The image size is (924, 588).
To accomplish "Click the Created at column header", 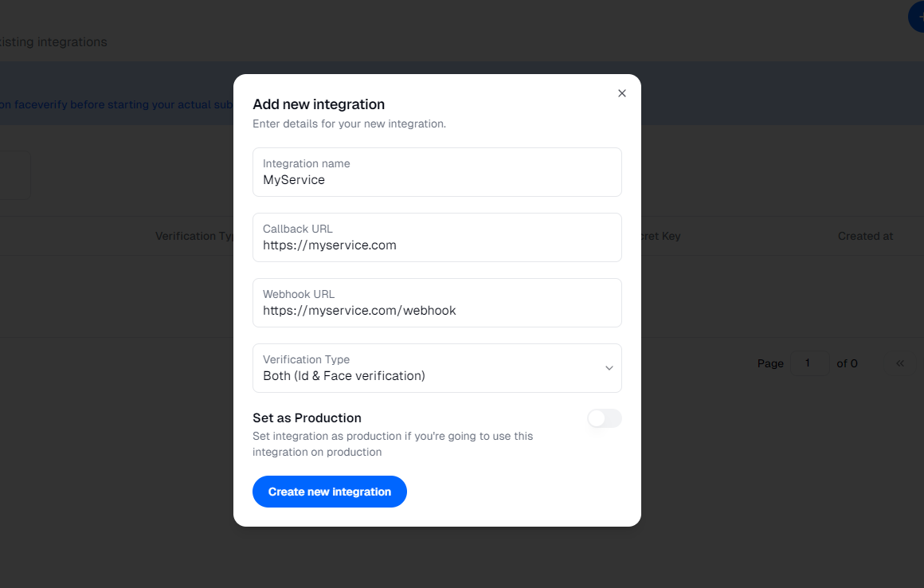I will click(x=865, y=236).
